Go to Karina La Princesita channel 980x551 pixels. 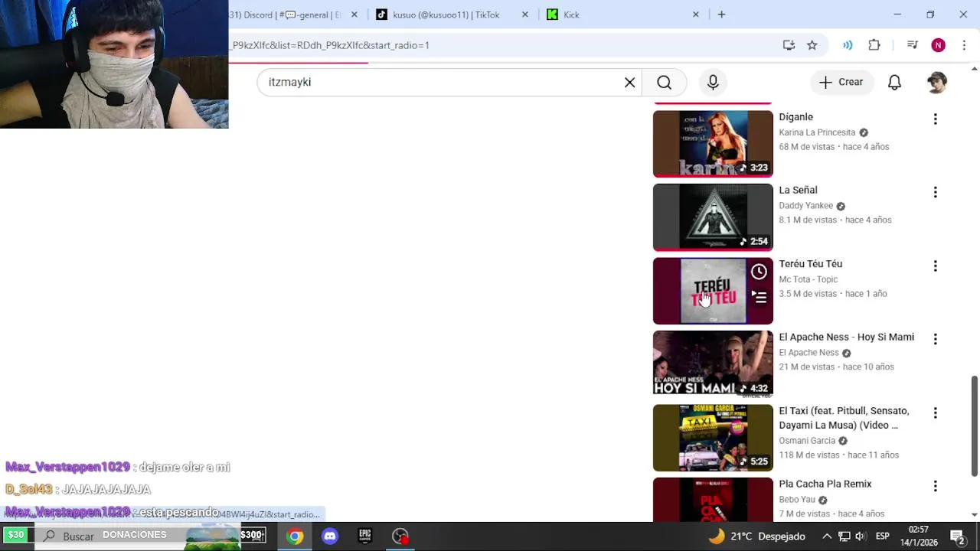(817, 132)
